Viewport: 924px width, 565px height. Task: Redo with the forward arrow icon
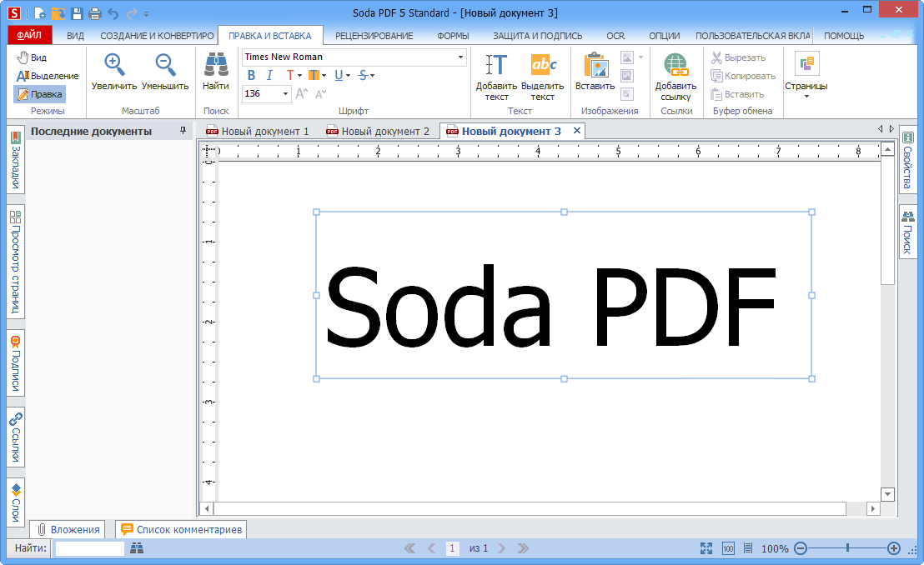(132, 13)
